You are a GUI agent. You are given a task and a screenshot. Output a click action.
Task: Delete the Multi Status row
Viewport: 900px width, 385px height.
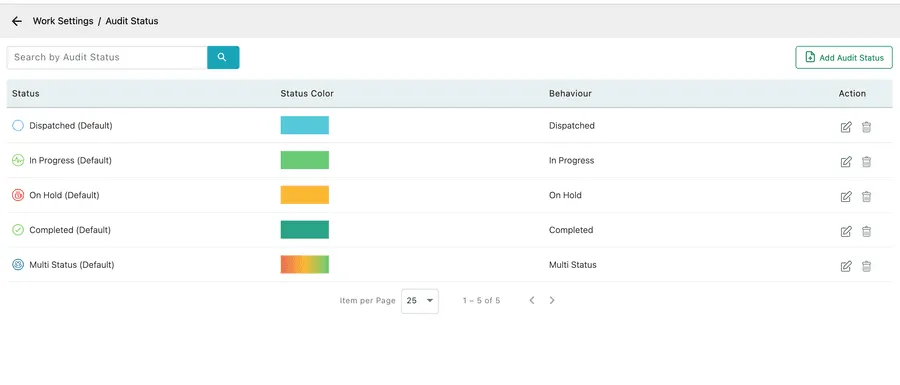(x=866, y=266)
